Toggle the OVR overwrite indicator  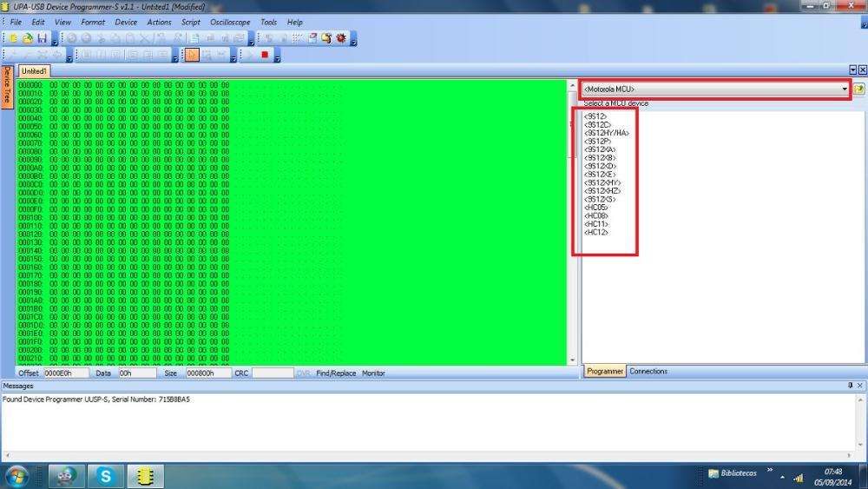(303, 373)
